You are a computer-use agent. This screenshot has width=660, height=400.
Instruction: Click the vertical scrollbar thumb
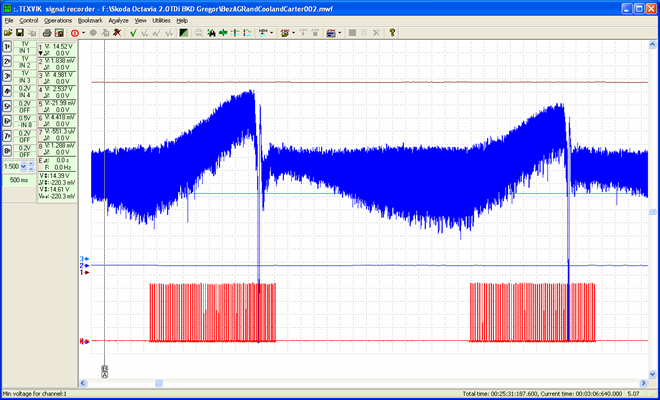pyautogui.click(x=652, y=212)
